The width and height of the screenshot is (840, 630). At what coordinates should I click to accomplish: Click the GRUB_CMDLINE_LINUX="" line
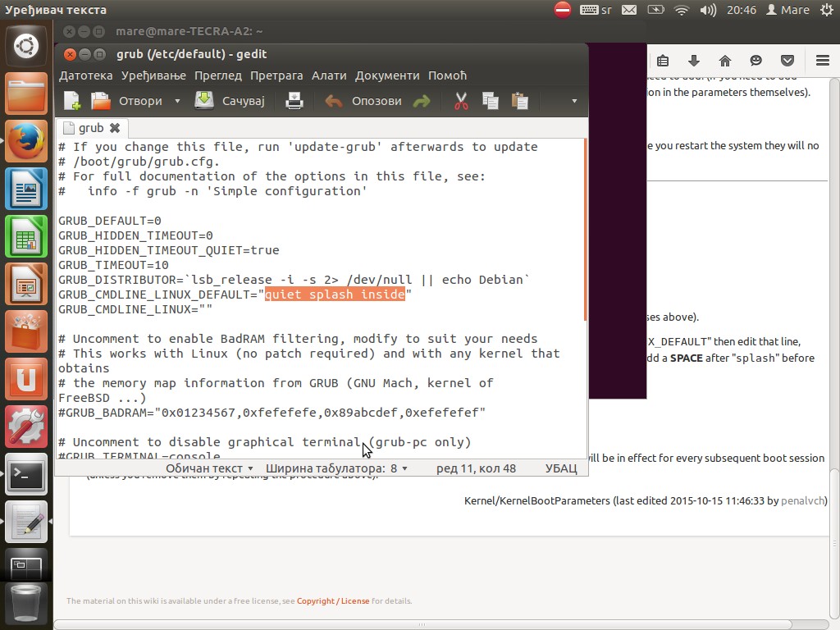135,309
